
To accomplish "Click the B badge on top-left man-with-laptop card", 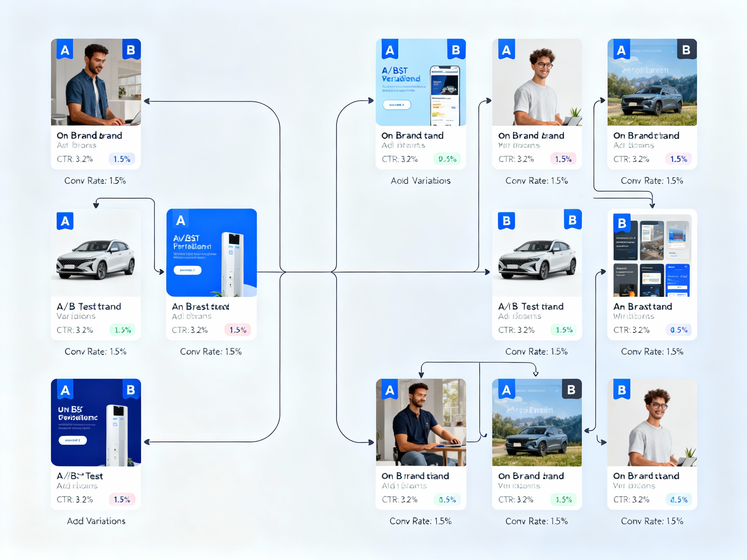I will (x=131, y=50).
